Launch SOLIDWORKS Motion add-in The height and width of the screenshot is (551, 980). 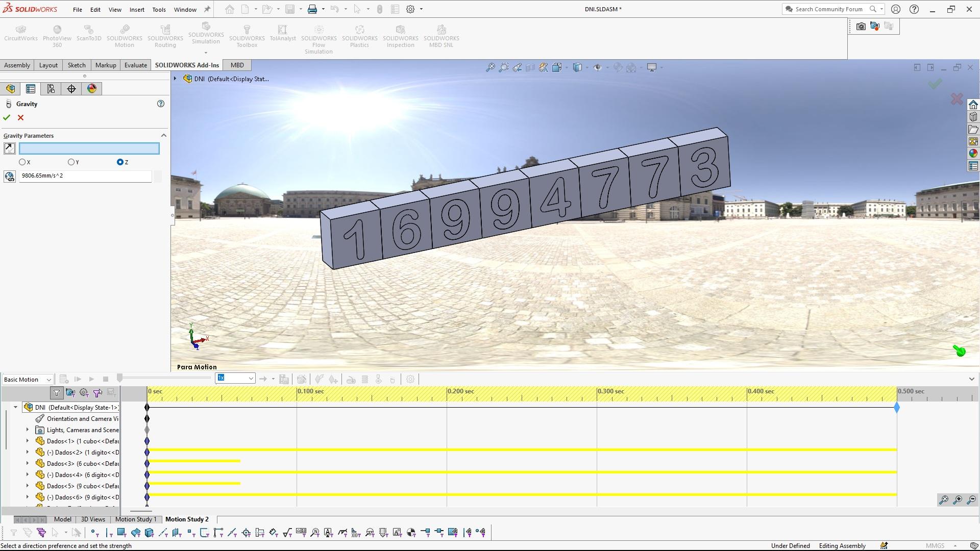click(x=125, y=36)
